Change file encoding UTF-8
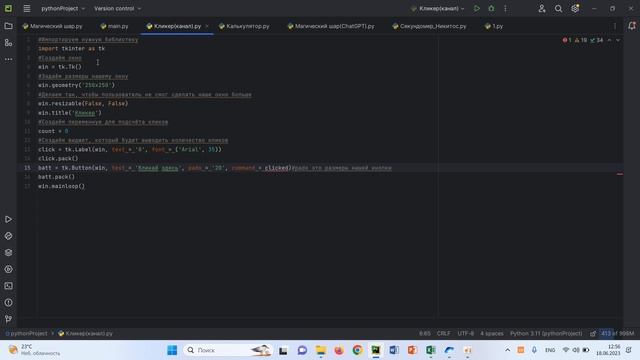Image resolution: width=640 pixels, height=360 pixels. click(465, 333)
